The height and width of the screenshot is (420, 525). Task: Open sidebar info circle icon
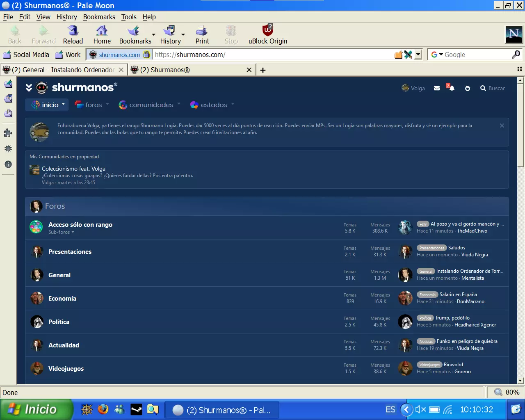coord(8,164)
